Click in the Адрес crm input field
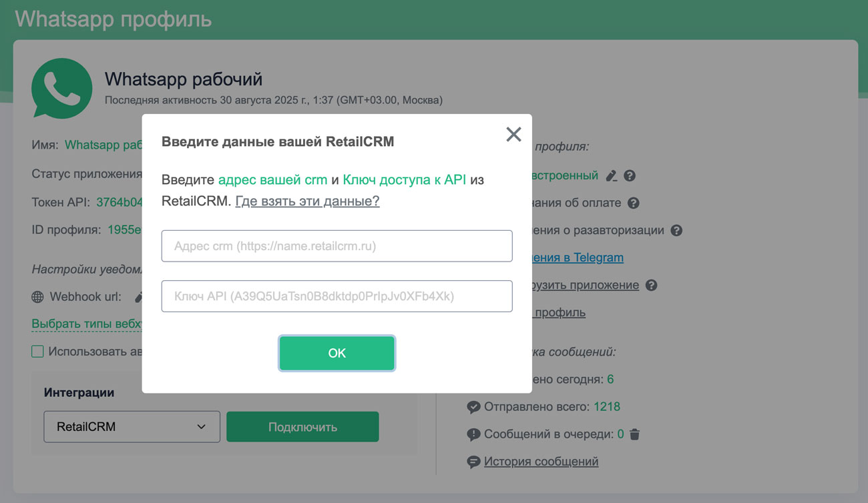The height and width of the screenshot is (503, 868). 337,246
